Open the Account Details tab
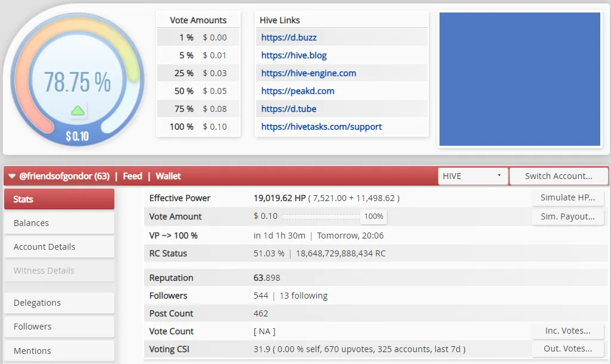Screen dimensions: 611x364 point(59,247)
